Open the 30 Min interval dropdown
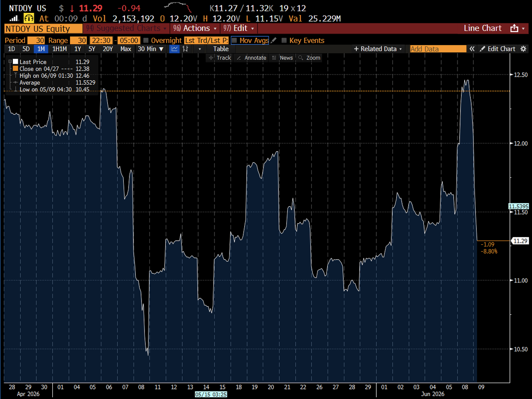This screenshot has height=399, width=532. (151, 49)
